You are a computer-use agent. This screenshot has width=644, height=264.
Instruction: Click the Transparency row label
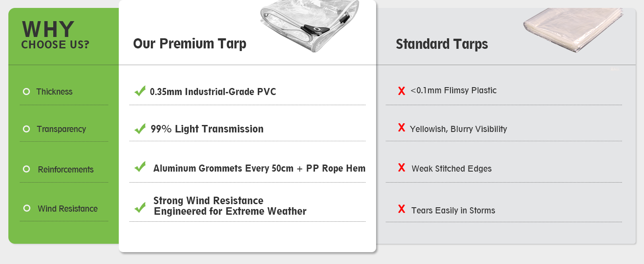tap(61, 129)
